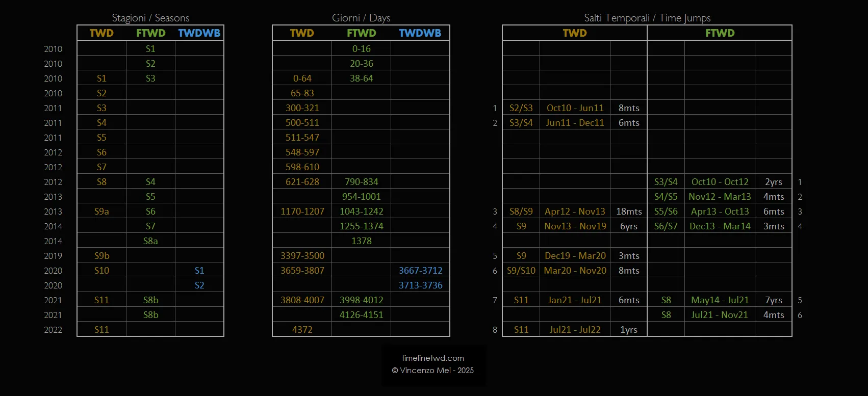Viewport: 868px width, 396px height.
Task: Click the TWDWB header in Seasons table
Action: [x=199, y=33]
